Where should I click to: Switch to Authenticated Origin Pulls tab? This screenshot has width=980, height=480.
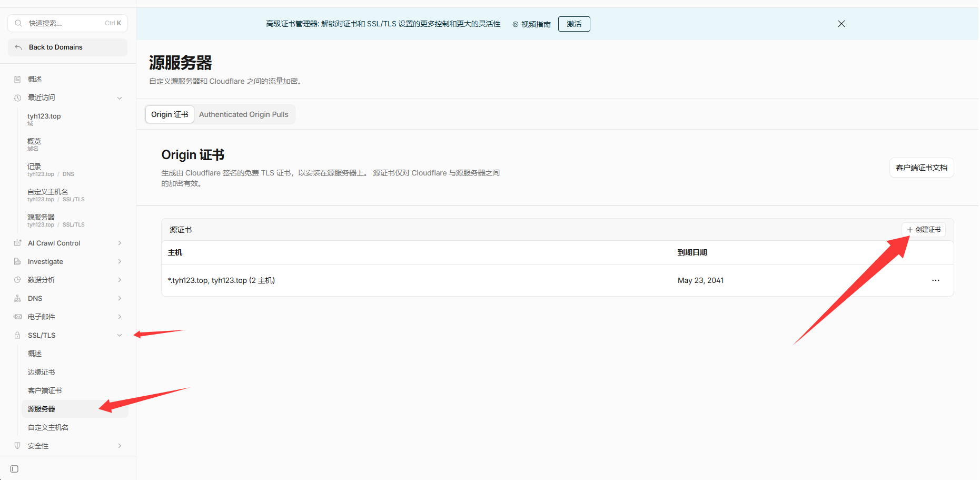244,114
